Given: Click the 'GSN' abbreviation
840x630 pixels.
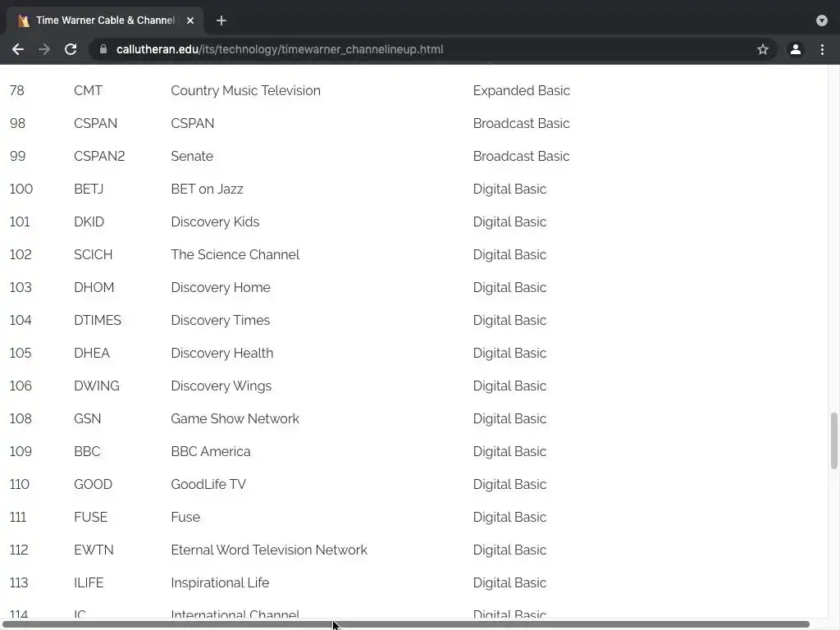Looking at the screenshot, I should (x=87, y=418).
